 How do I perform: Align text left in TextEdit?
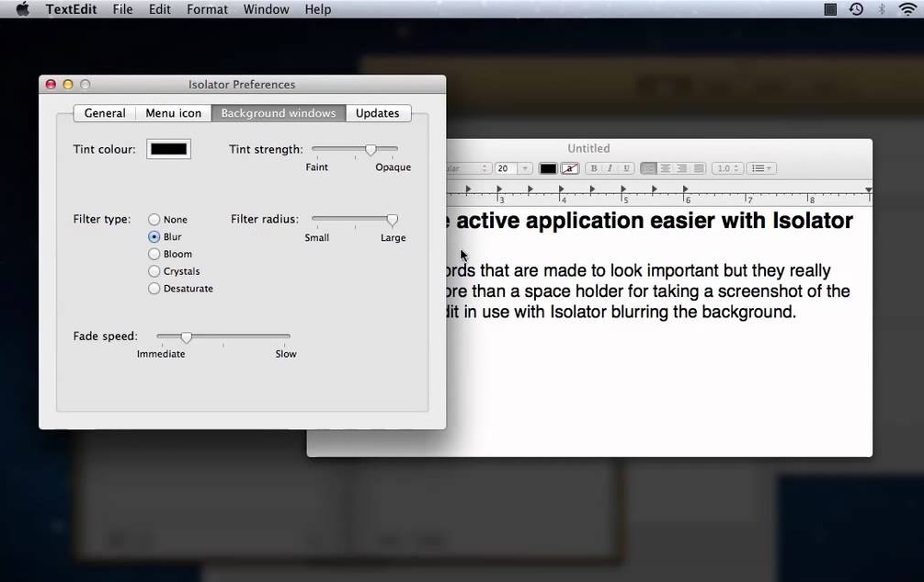click(x=648, y=168)
